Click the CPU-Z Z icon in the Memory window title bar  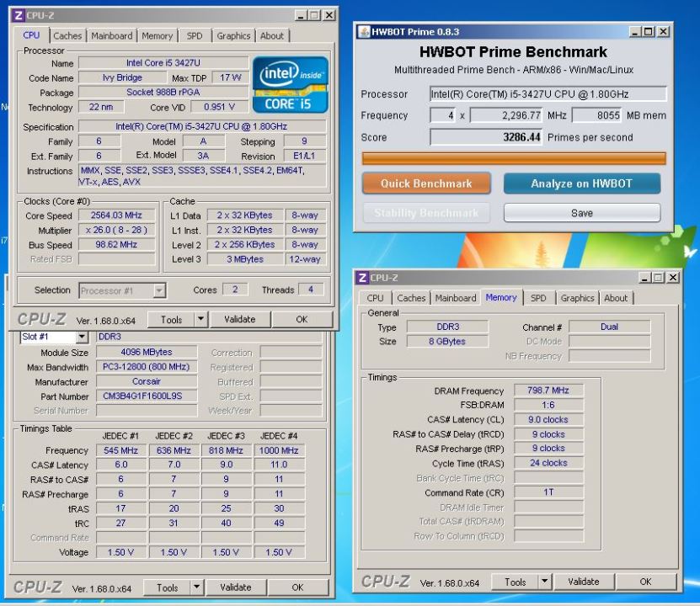362,278
